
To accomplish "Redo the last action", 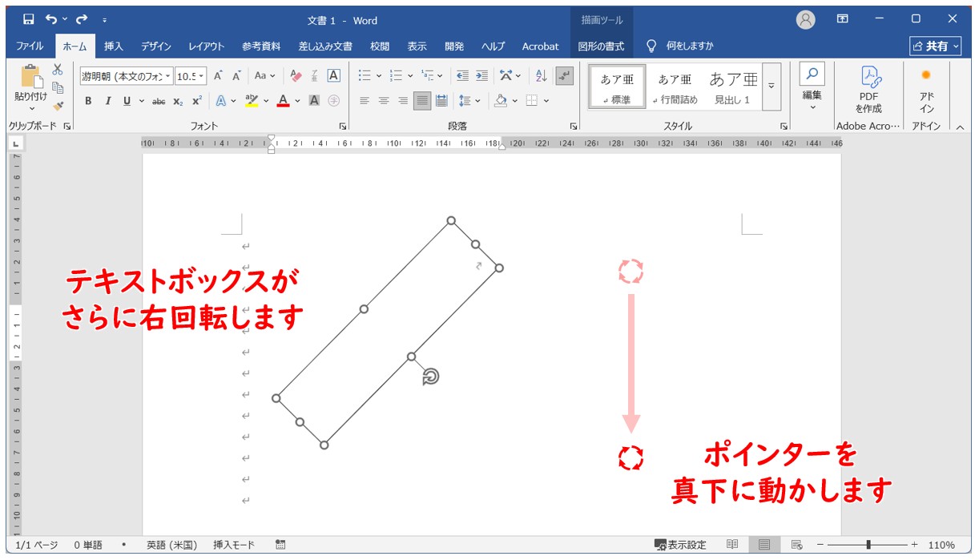I will tap(82, 19).
